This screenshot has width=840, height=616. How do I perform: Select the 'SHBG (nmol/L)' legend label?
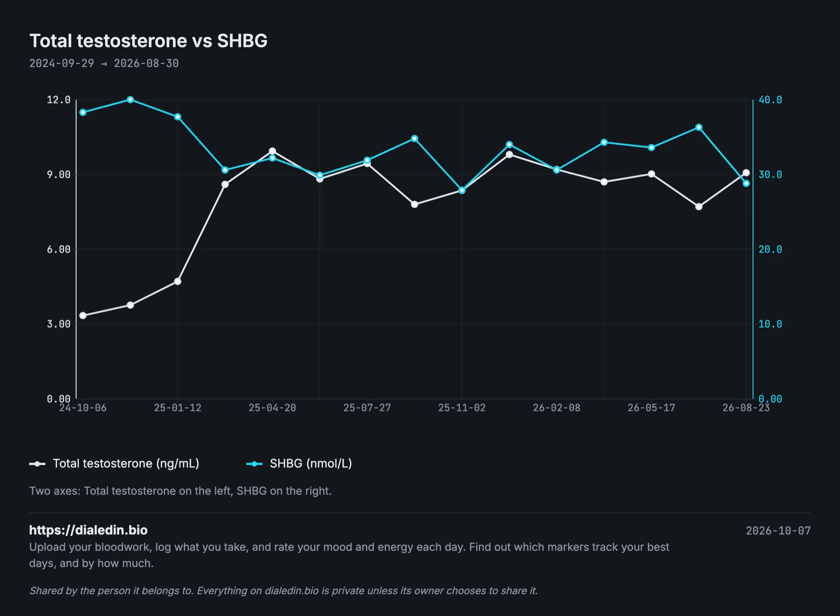[311, 464]
